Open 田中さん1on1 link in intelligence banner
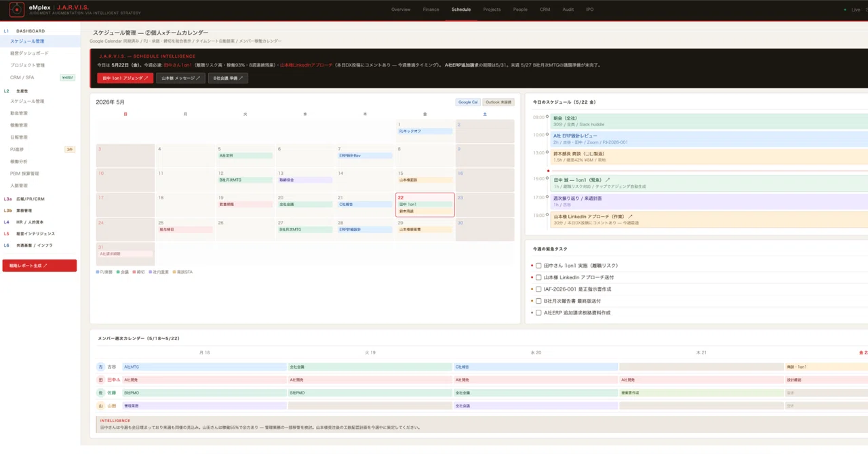868x454 pixels. click(178, 65)
